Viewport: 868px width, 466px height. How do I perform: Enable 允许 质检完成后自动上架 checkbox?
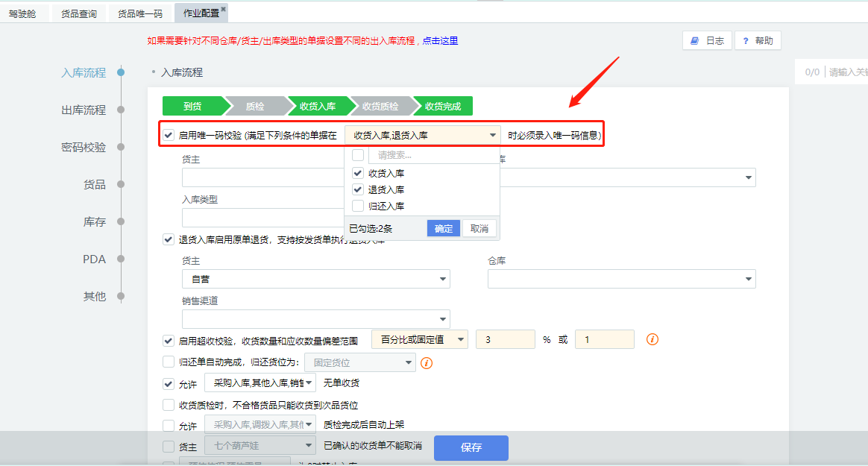(x=169, y=425)
